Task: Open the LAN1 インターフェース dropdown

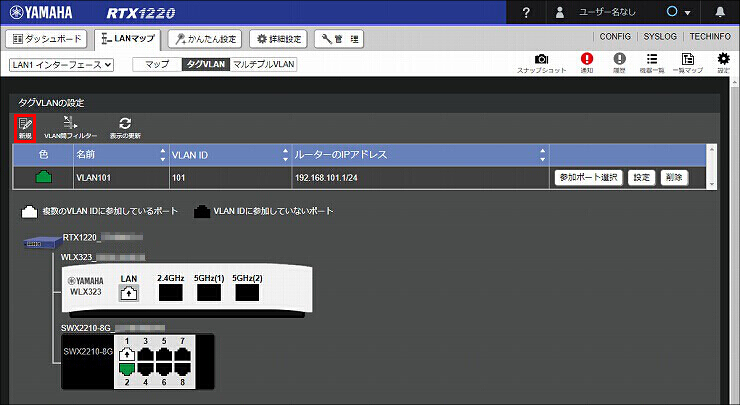Action: (x=61, y=65)
